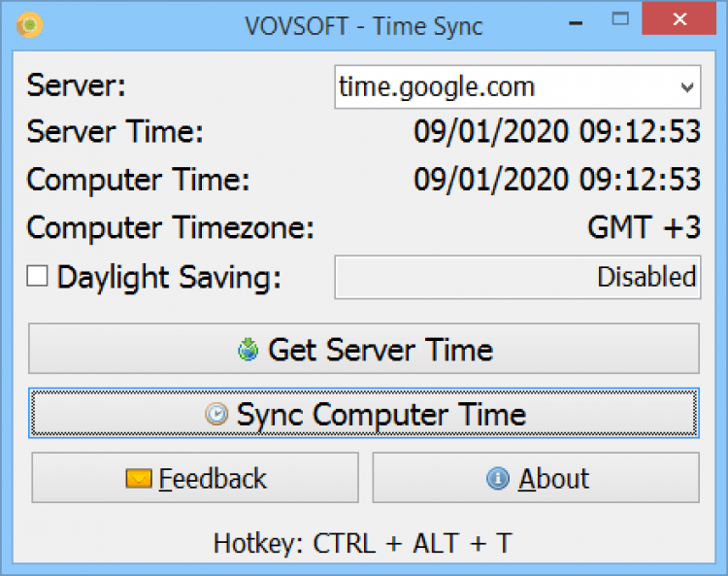728x576 pixels.
Task: Click the envelope icon on Feedback button
Action: coord(139,479)
